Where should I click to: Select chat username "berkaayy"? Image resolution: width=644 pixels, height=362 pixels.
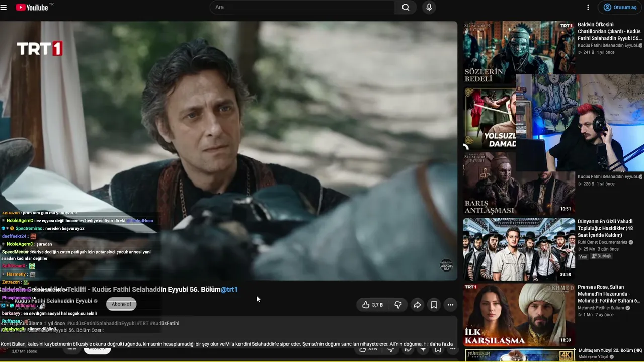(x=11, y=313)
